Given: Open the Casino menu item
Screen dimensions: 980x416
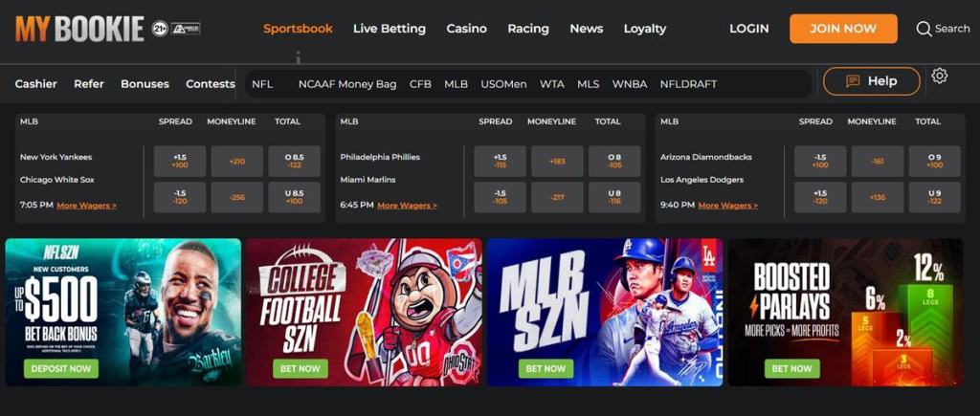Looking at the screenshot, I should coord(466,29).
